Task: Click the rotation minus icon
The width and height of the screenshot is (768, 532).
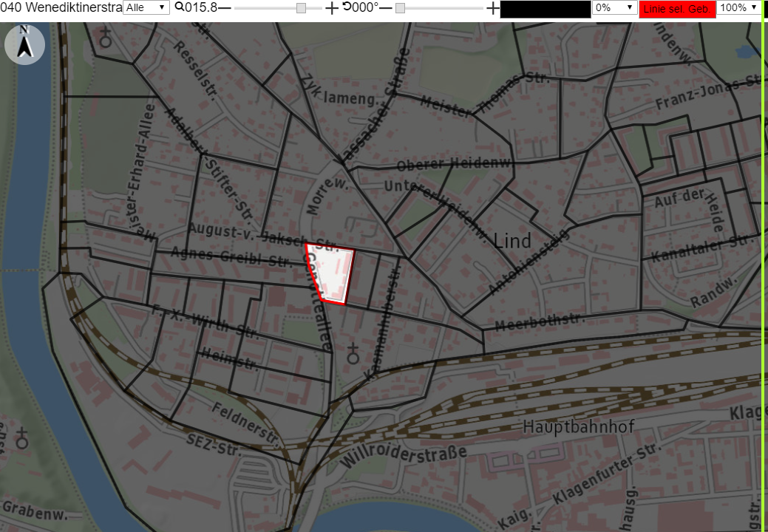Action: [386, 8]
